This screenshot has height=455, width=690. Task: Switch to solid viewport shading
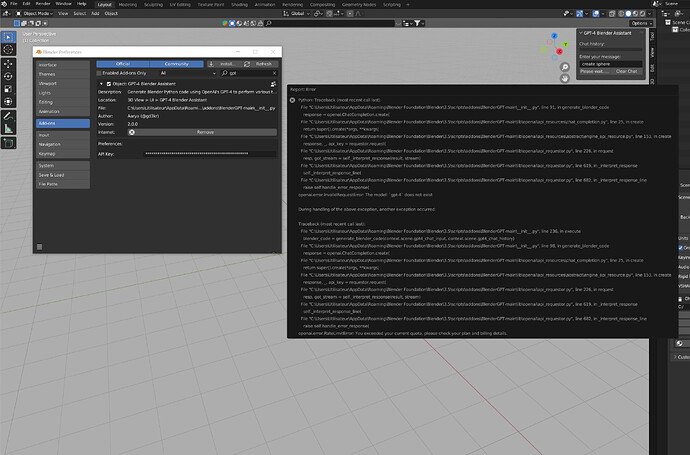[628, 14]
